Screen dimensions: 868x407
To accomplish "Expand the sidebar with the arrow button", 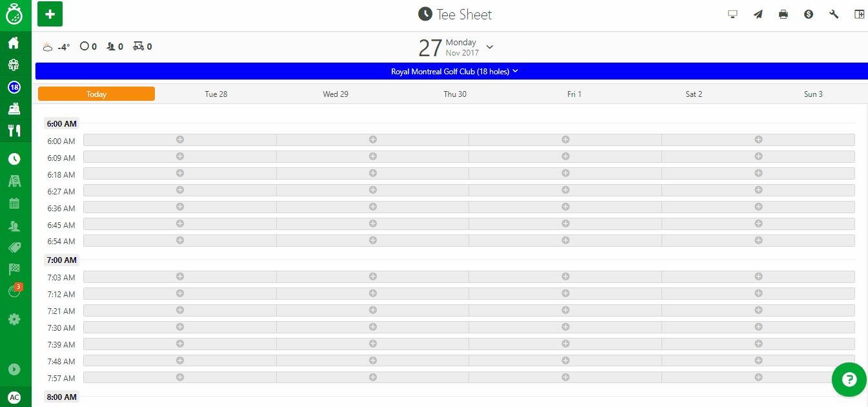I will (14, 370).
